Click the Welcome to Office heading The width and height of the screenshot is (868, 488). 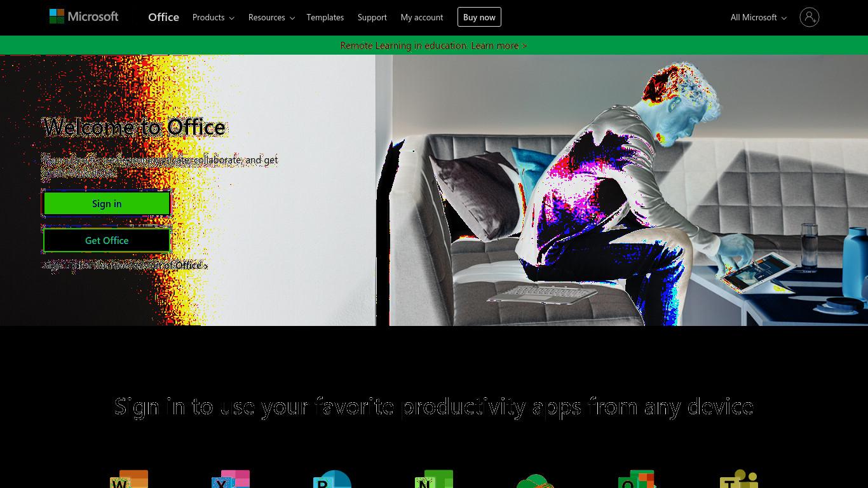pyautogui.click(x=134, y=127)
